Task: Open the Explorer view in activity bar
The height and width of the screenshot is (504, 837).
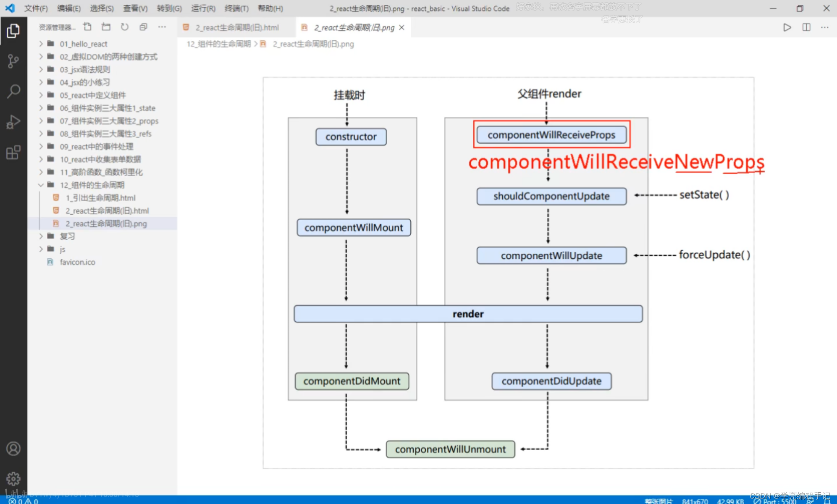Action: pos(13,31)
